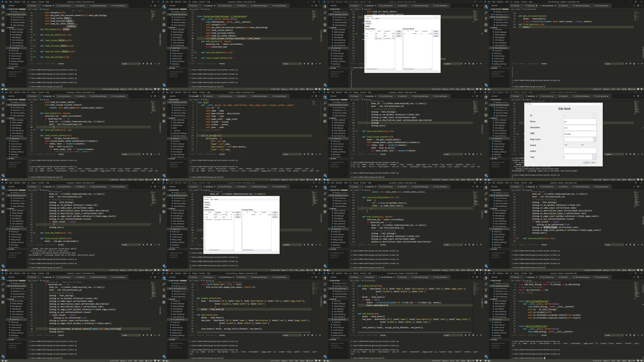The height and width of the screenshot is (362, 644).
Task: Open 1: cmd dropdown in Ln 41, Col 30 window
Action: pyautogui.click(x=131, y=64)
